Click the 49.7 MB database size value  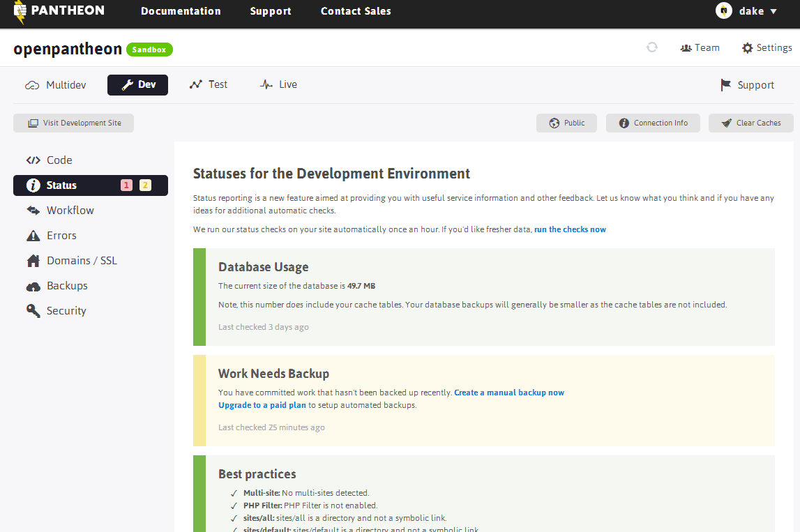pos(361,286)
